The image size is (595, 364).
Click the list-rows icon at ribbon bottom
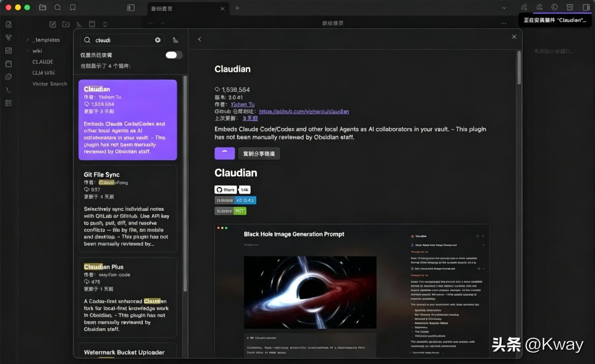click(8, 103)
